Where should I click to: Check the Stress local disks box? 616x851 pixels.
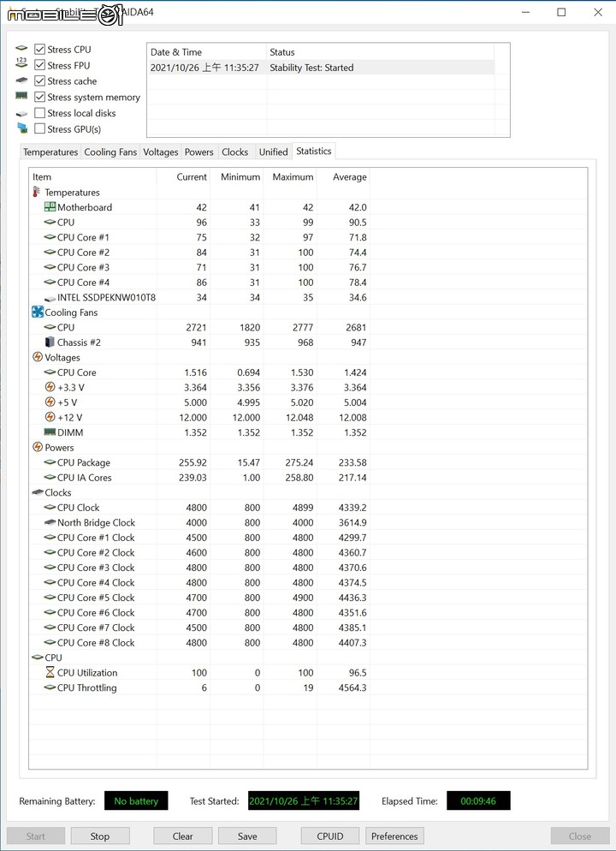click(39, 113)
